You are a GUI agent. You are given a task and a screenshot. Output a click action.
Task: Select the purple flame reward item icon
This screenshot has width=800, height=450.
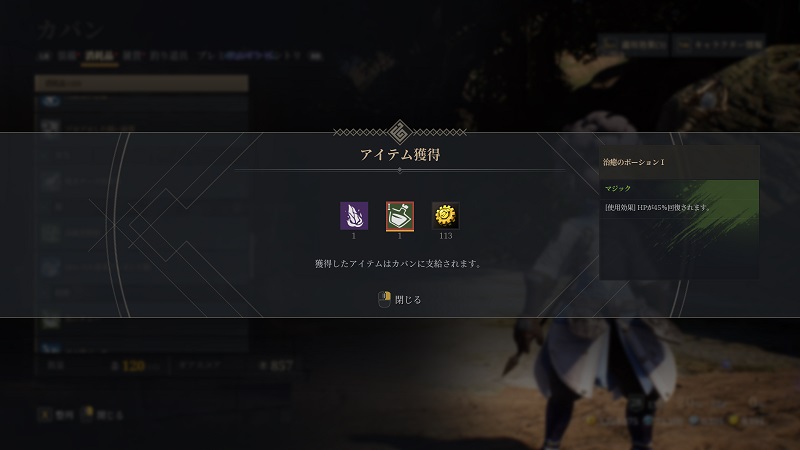354,215
